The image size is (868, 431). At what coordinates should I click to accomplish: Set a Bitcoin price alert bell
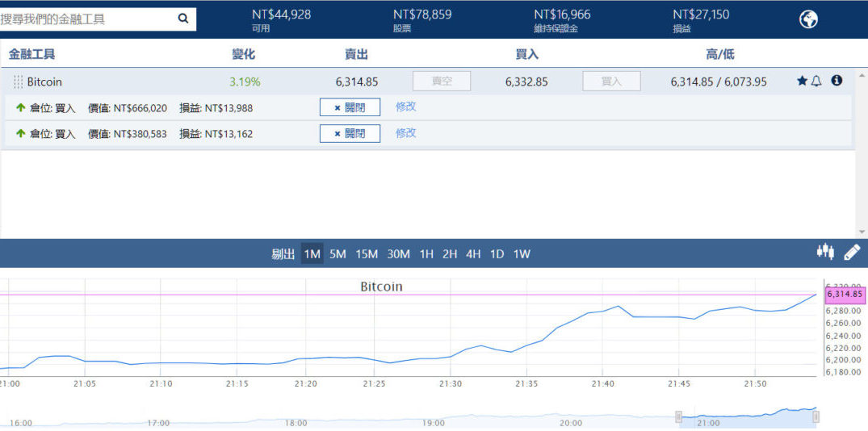click(x=816, y=82)
